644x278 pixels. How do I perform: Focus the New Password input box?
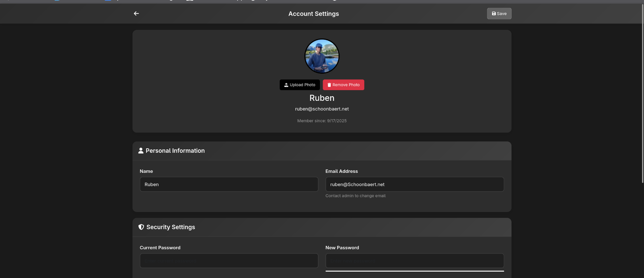[414, 261]
